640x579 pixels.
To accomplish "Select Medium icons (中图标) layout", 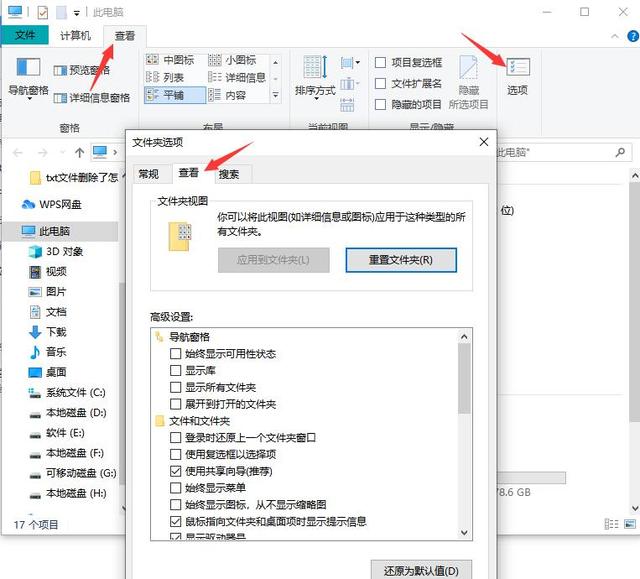I will (170, 60).
